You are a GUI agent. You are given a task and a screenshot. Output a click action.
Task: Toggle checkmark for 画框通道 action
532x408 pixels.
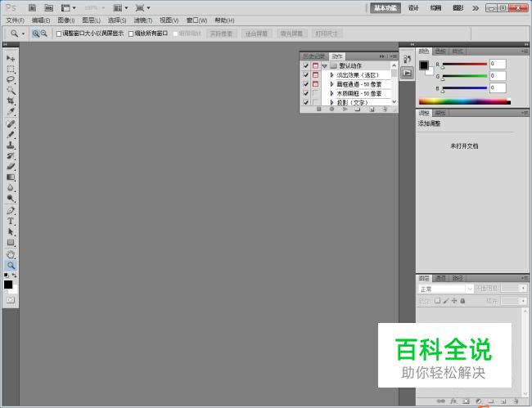coord(306,84)
